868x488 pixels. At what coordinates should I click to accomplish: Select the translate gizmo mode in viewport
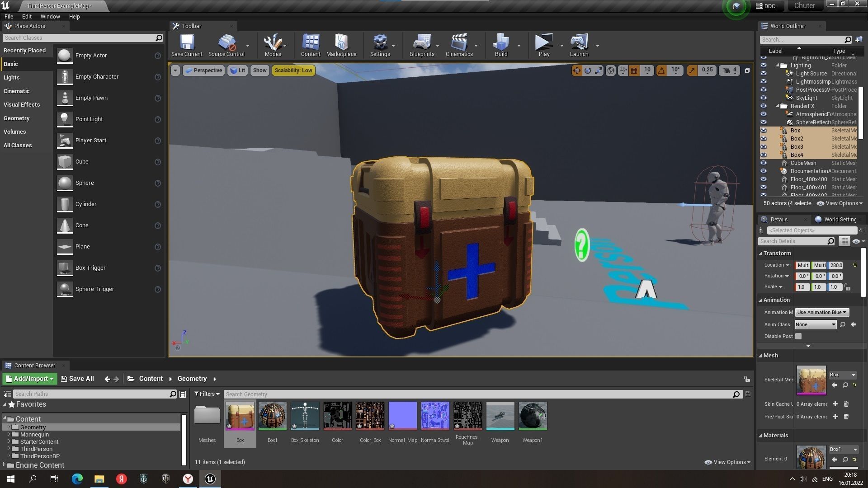pyautogui.click(x=576, y=70)
